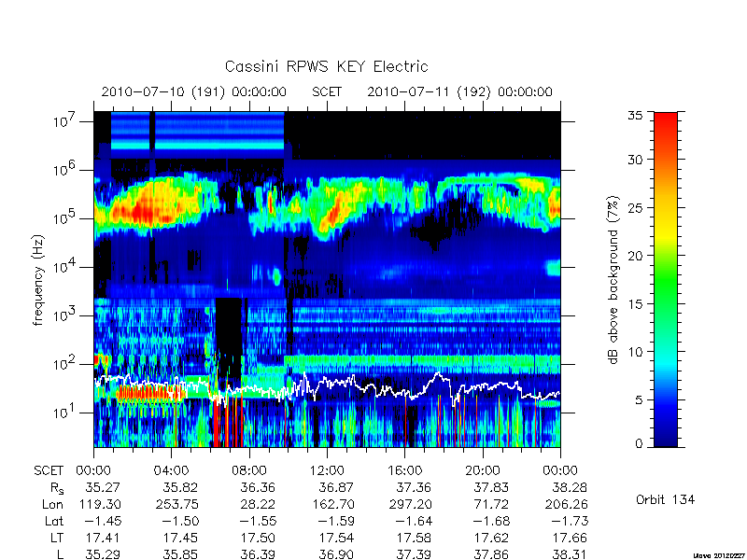Click local time value '17.45'
This screenshot has height=560, width=747.
click(x=180, y=539)
